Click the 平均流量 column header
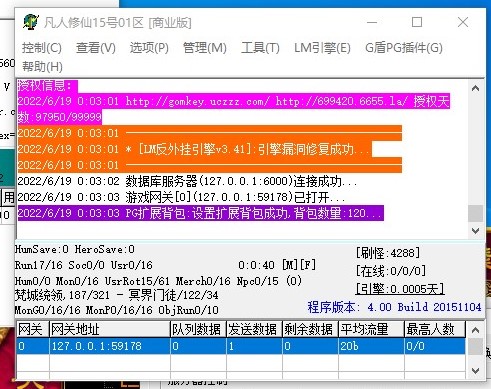The height and width of the screenshot is (389, 491). 371,329
